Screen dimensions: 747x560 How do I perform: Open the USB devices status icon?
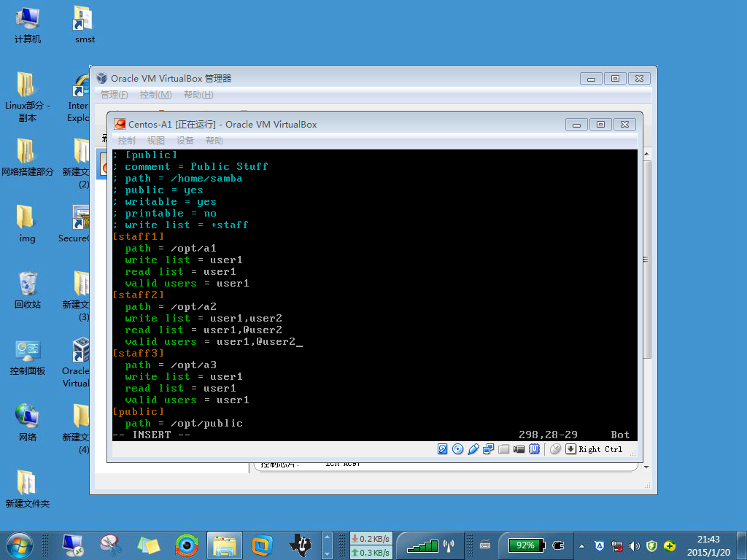click(x=473, y=449)
